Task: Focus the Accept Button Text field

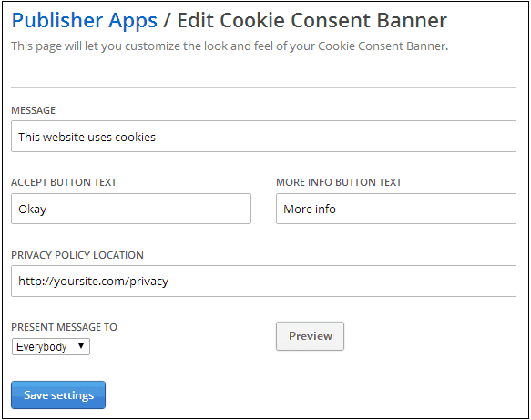Action: click(131, 209)
